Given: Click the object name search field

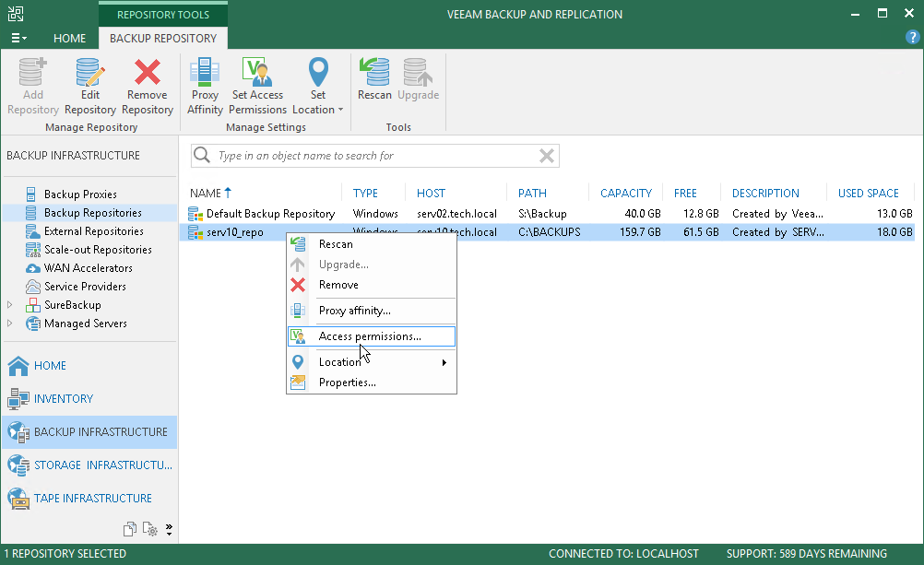Looking at the screenshot, I should pos(375,156).
